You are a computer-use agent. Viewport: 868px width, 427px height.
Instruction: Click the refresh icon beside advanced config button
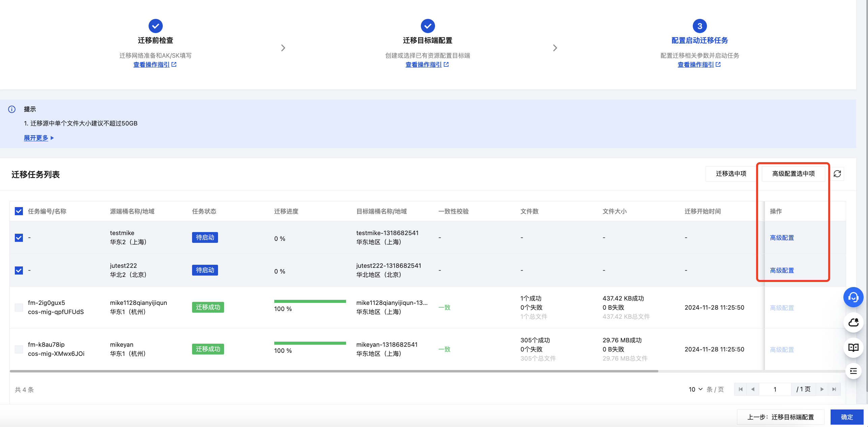click(837, 174)
